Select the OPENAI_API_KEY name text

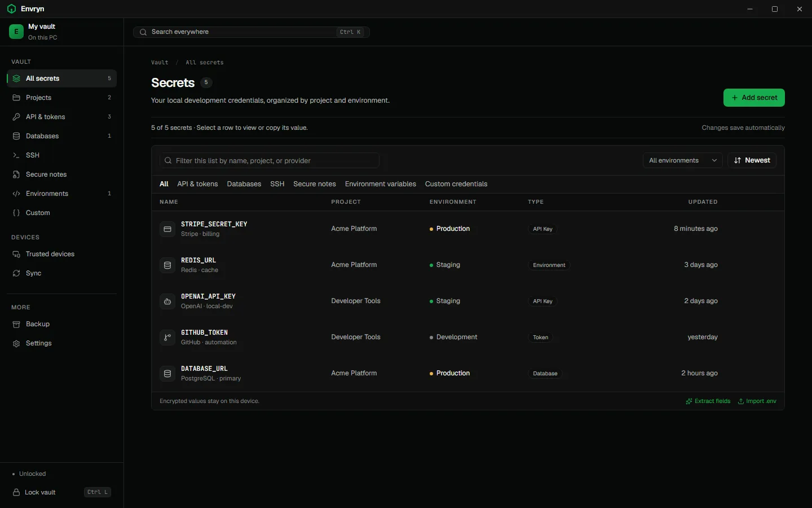208,296
